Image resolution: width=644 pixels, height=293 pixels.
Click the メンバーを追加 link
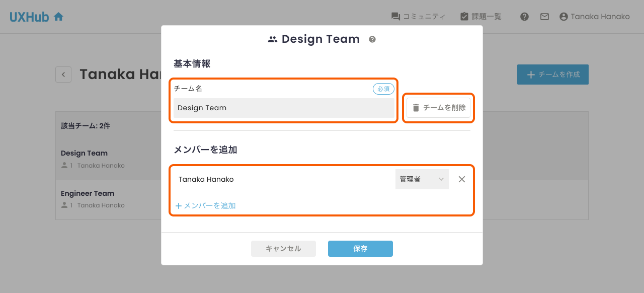pyautogui.click(x=206, y=205)
